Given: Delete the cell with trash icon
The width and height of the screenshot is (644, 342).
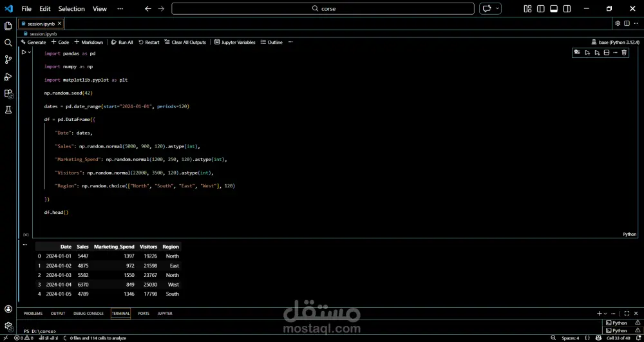Looking at the screenshot, I should point(624,52).
